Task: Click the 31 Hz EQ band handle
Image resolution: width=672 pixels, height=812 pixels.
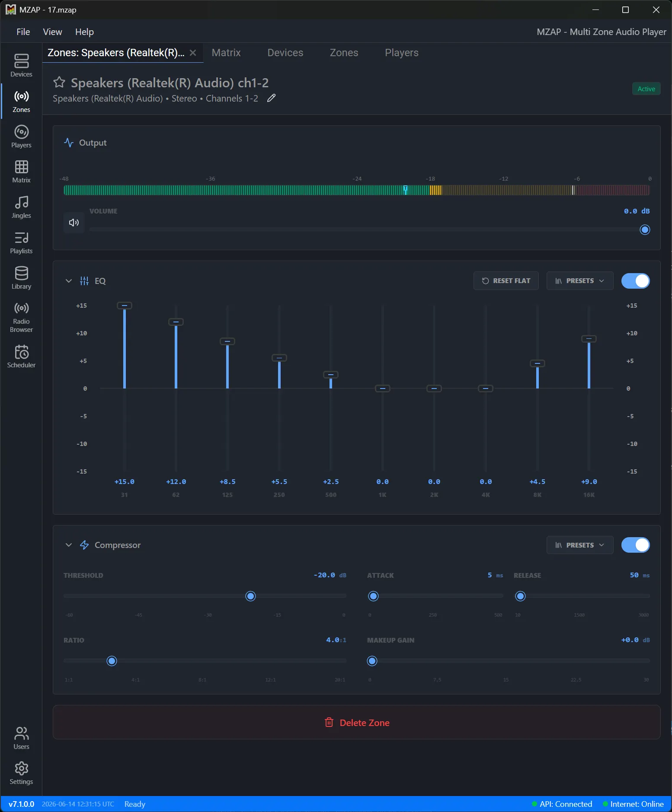Action: pyautogui.click(x=125, y=306)
